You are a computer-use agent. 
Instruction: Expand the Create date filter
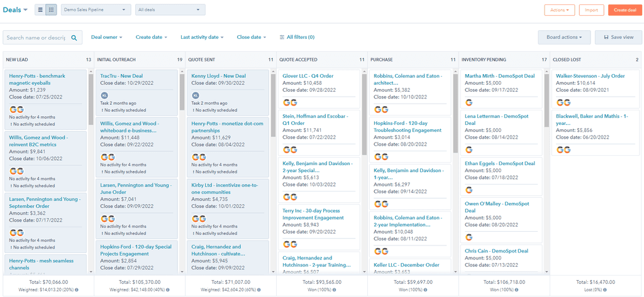click(x=152, y=37)
